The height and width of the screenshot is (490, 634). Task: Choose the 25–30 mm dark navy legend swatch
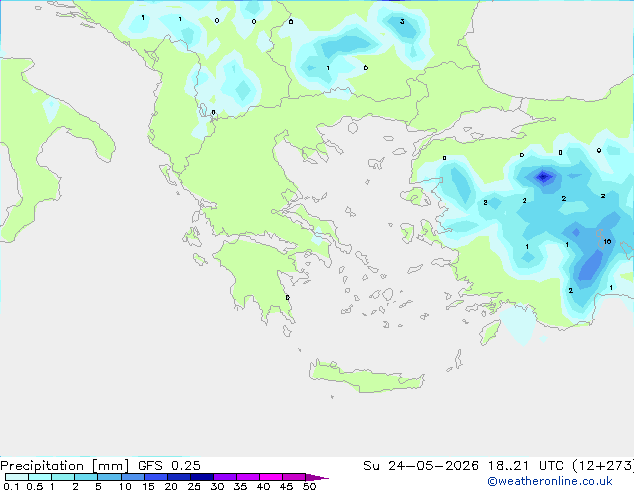pyautogui.click(x=201, y=477)
